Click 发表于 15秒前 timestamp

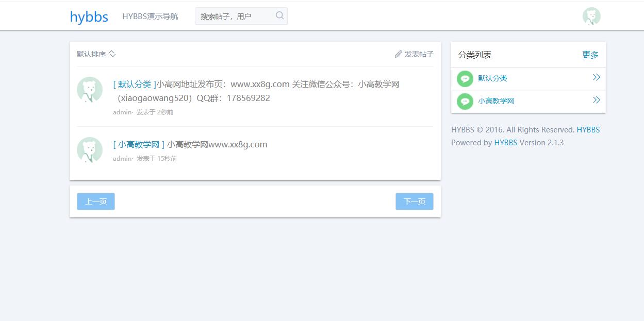coord(157,158)
